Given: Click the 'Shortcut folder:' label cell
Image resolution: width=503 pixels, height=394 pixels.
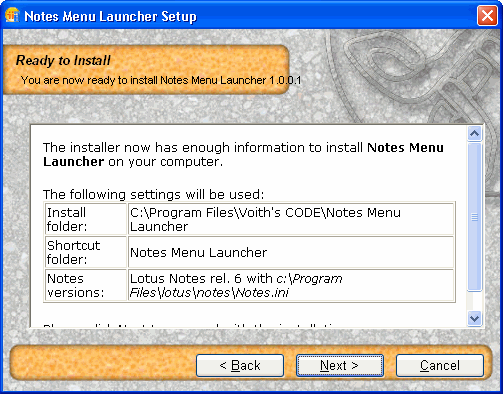Looking at the screenshot, I should point(86,252).
